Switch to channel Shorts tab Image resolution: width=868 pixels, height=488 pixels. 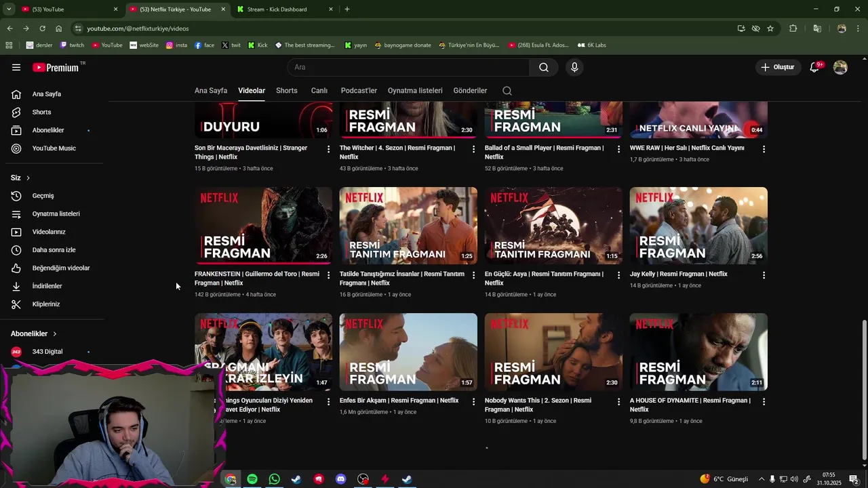(x=287, y=91)
